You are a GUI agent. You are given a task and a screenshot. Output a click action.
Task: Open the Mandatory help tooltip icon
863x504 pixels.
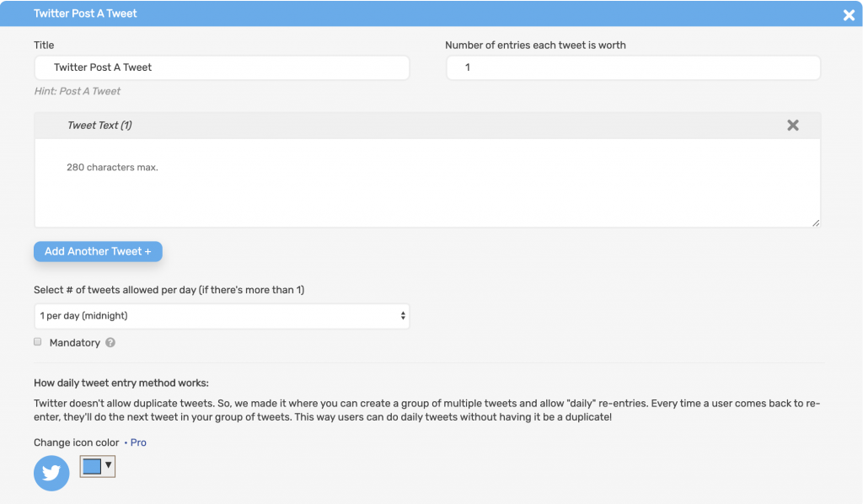[x=110, y=342]
